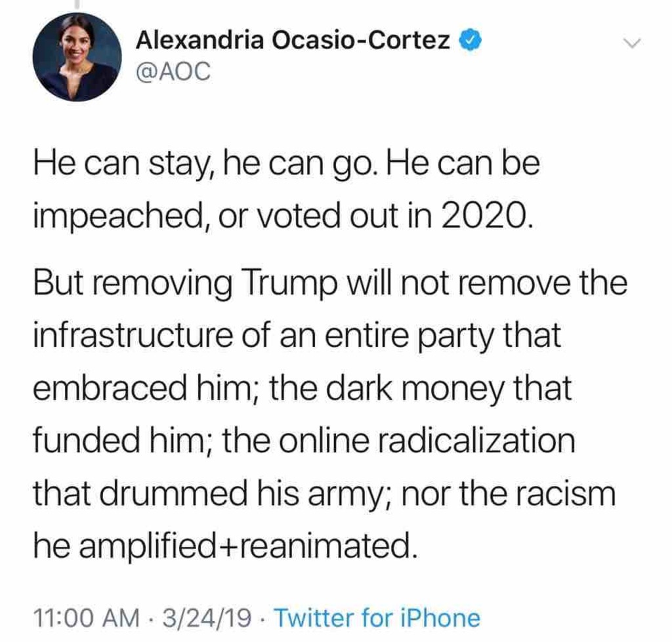Open Alexandria Ocasio-Cortez's profile photo
This screenshot has height=642, width=672.
click(77, 58)
